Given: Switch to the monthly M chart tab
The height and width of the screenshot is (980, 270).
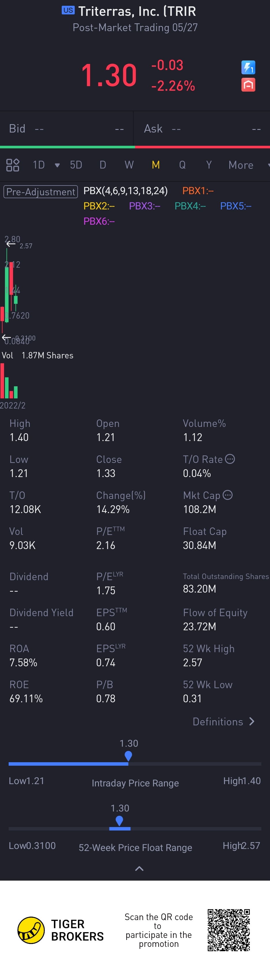Looking at the screenshot, I should (155, 165).
